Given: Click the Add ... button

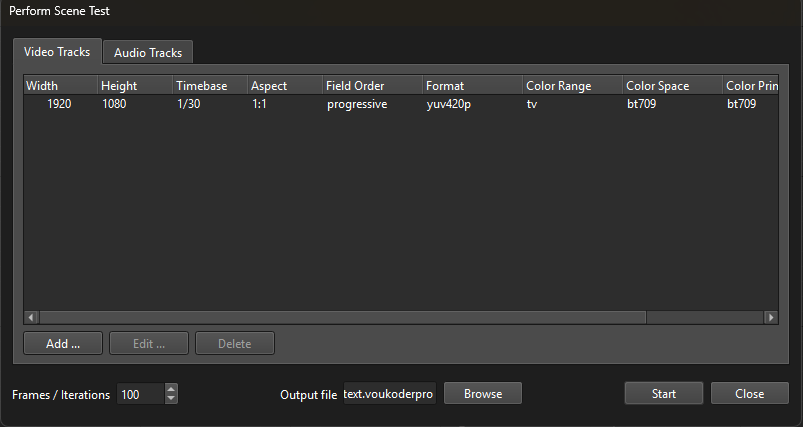Looking at the screenshot, I should point(63,343).
